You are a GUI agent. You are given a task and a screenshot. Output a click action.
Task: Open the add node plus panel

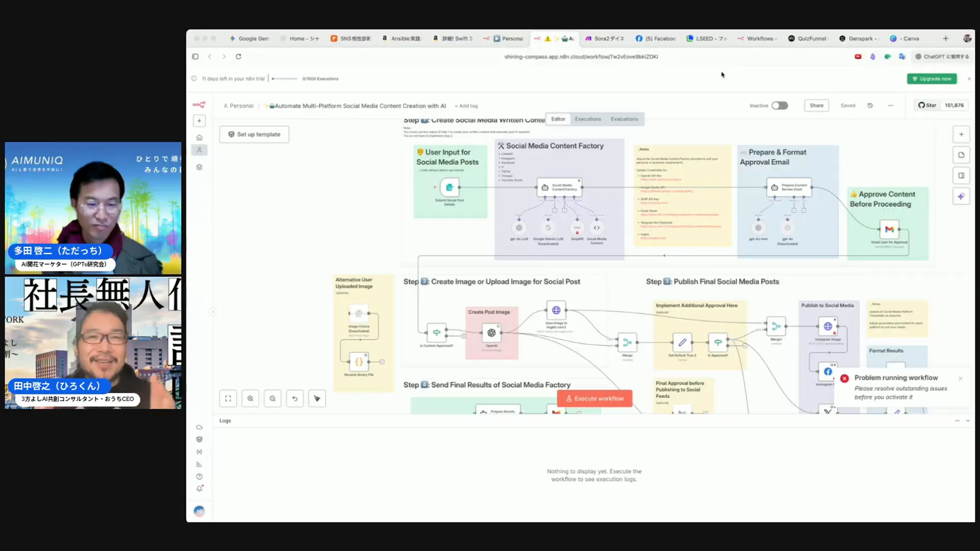[961, 135]
